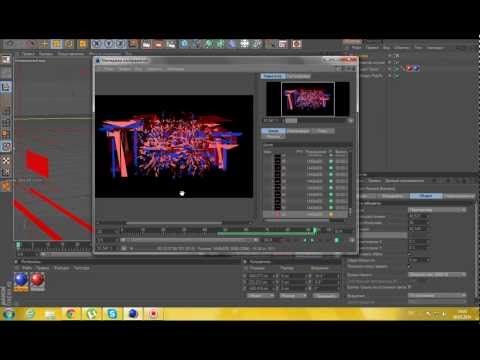
Task: Open first dropdown in Attributes Object tab
Action: coord(437,210)
